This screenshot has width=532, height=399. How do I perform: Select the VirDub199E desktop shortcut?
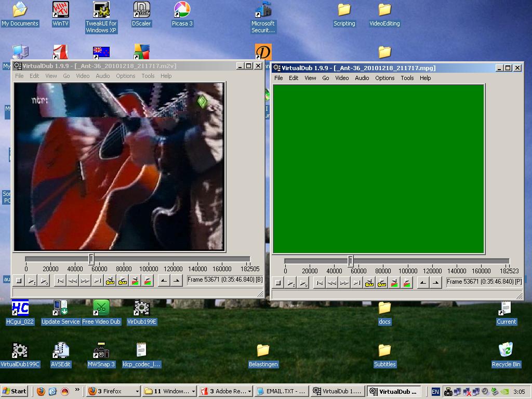tap(142, 312)
